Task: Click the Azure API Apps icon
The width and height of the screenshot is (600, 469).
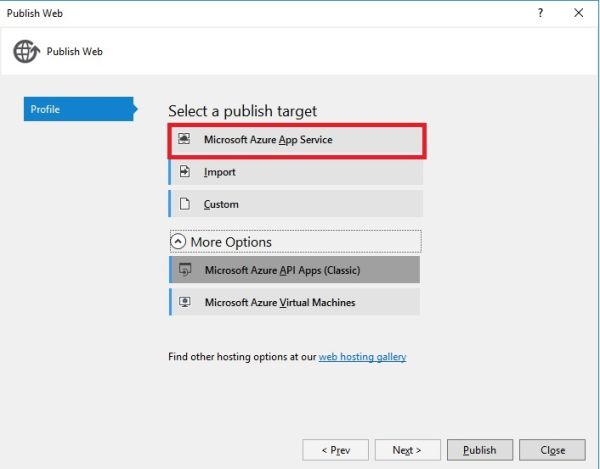Action: (x=184, y=270)
